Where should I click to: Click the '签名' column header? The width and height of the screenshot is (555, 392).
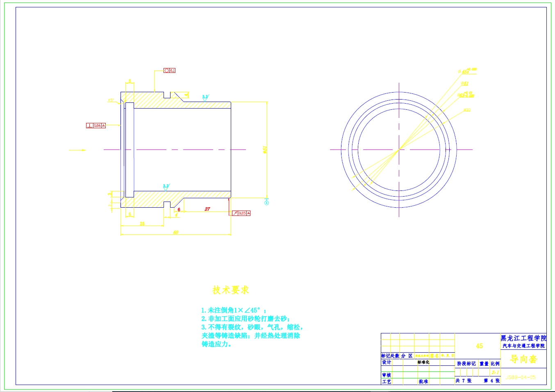434,356
